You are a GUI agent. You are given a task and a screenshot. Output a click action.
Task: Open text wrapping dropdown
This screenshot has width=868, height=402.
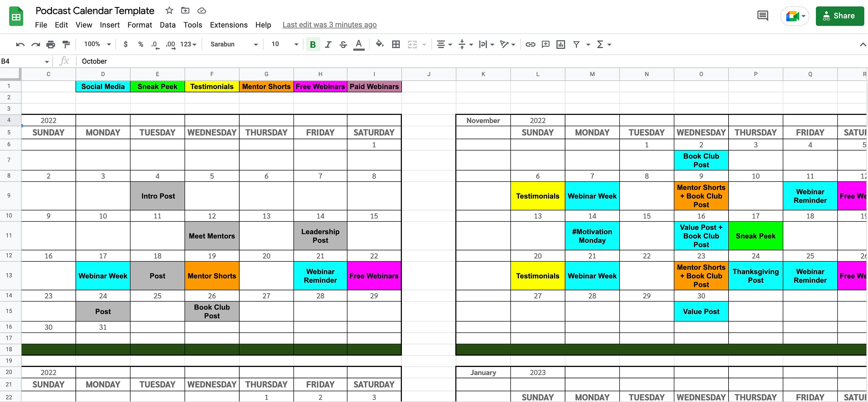(x=487, y=45)
